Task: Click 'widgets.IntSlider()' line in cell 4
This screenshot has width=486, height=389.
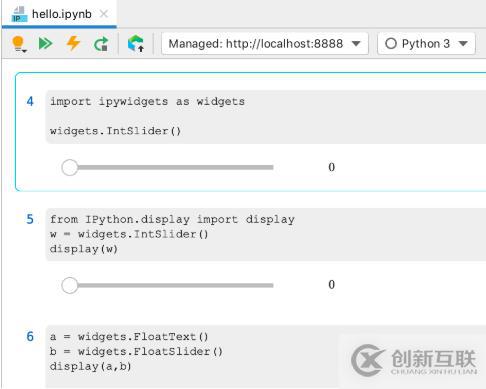Action: [x=115, y=131]
